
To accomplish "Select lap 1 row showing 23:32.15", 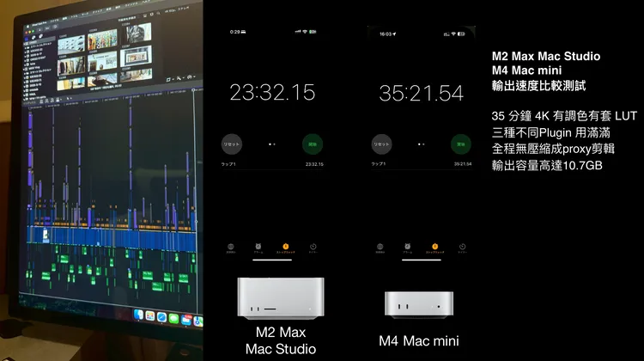I will click(x=271, y=164).
